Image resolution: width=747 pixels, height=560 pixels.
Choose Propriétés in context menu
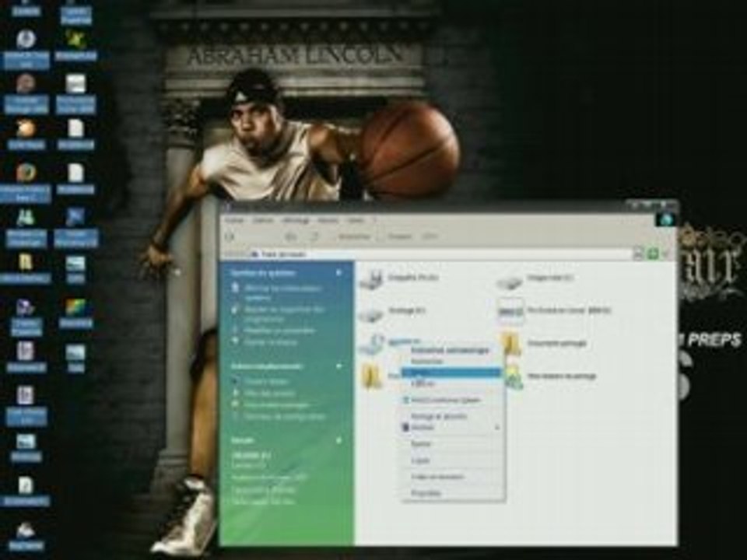point(426,493)
